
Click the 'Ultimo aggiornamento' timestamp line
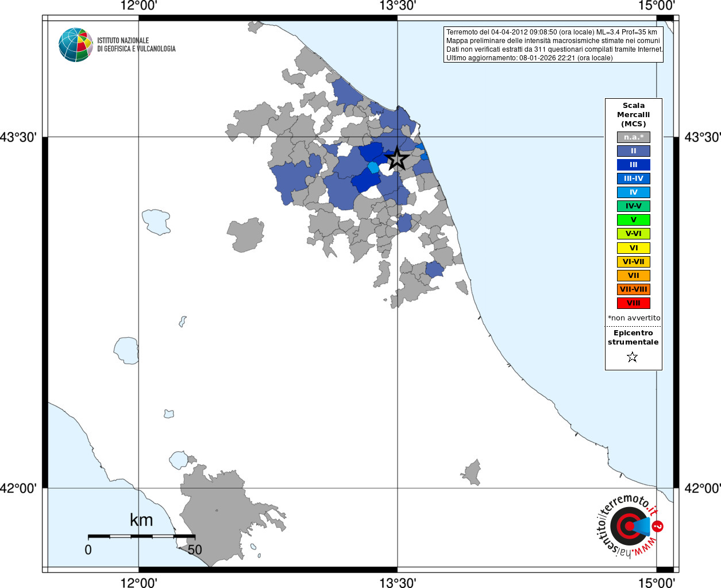tap(530, 58)
